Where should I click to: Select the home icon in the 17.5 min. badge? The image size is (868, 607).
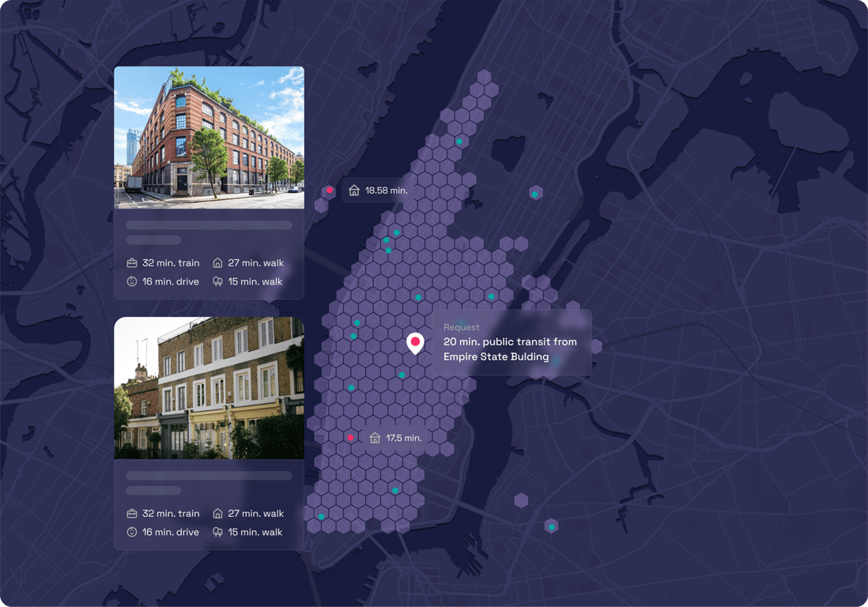pos(373,437)
